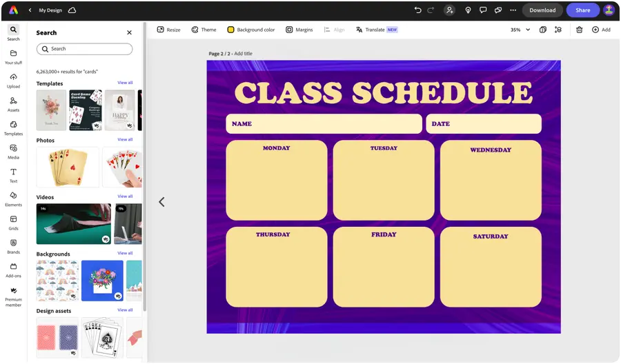Screen dimensions: 621x364
Task: Open the more options ellipsis menu
Action: [513, 10]
